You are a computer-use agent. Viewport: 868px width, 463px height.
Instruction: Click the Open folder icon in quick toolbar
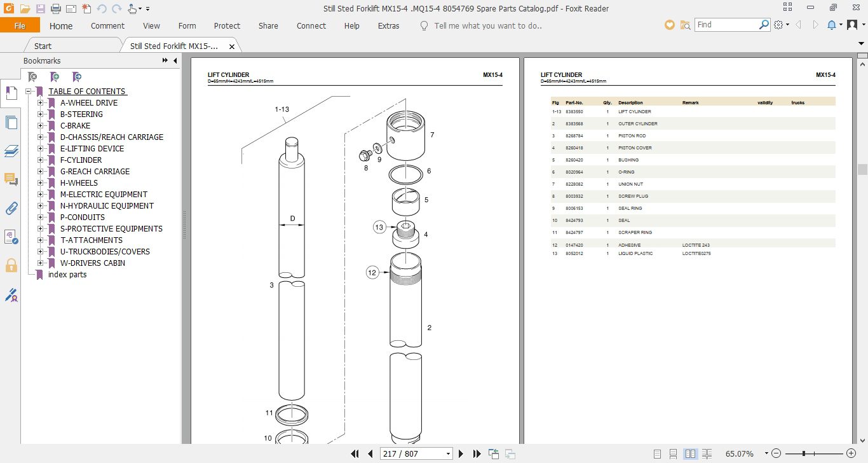coord(25,9)
